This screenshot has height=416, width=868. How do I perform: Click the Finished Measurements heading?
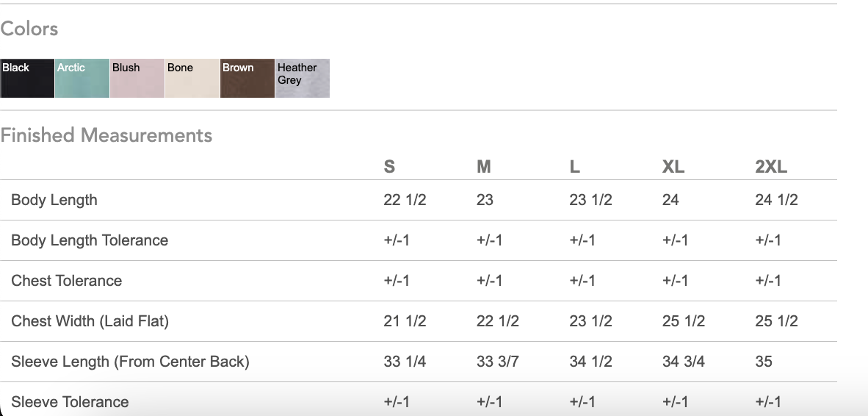point(106,135)
